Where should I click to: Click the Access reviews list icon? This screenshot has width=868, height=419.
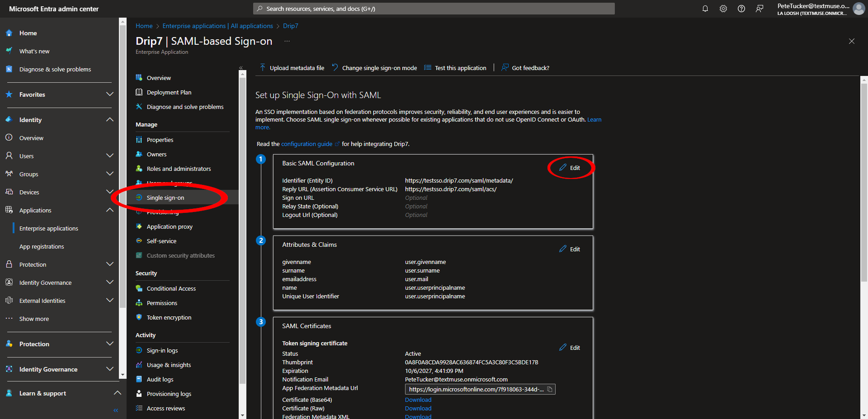point(139,408)
